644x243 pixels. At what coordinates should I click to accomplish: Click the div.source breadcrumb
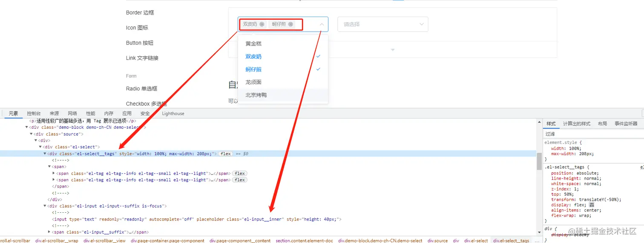click(437, 240)
